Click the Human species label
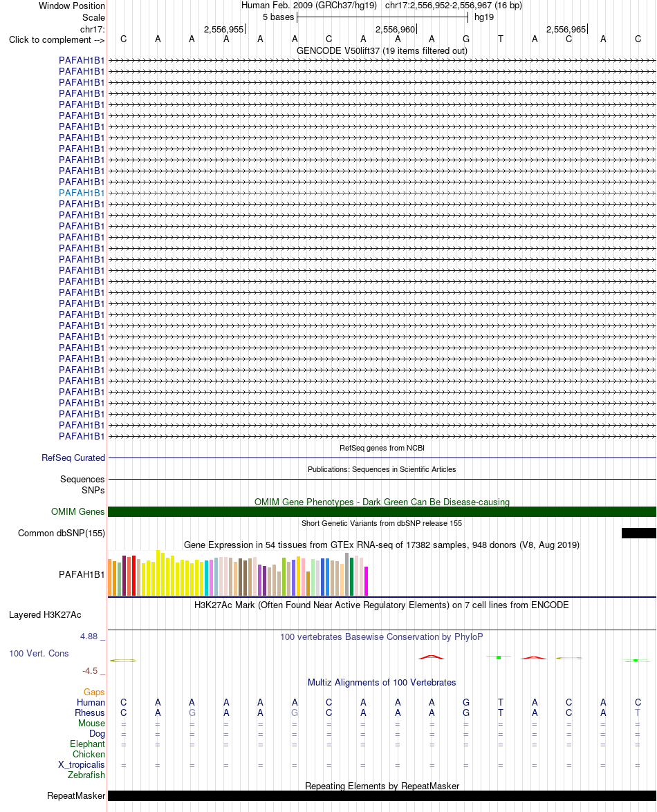Image resolution: width=657 pixels, height=812 pixels. click(91, 703)
